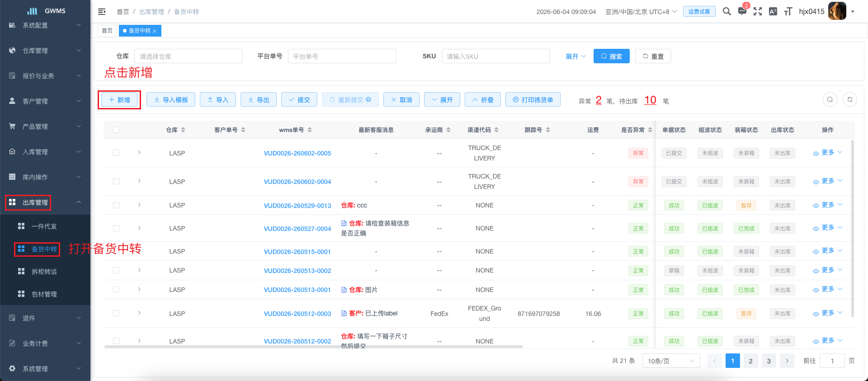Screen dimensions: 868x381
Task: Open the font size icon
Action: point(788,11)
